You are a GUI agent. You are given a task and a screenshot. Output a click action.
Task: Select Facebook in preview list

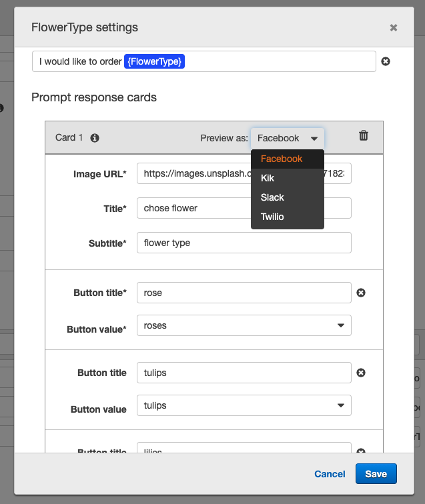pos(288,159)
